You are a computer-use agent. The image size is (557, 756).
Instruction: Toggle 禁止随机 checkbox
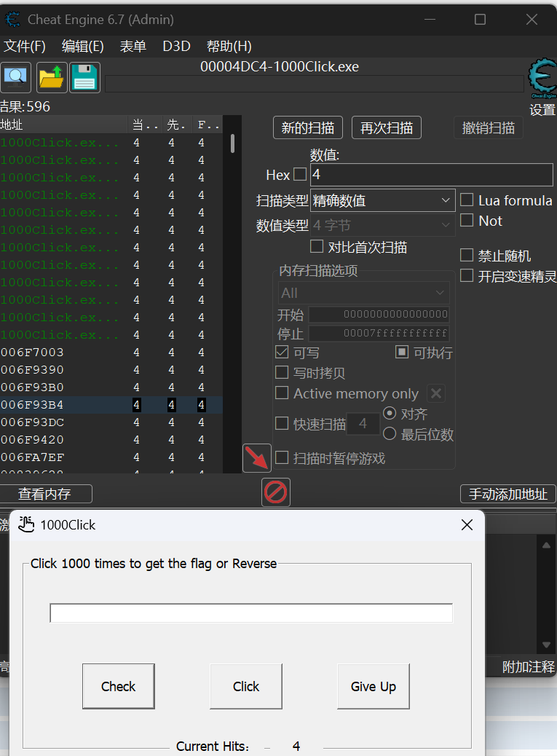pyautogui.click(x=467, y=255)
